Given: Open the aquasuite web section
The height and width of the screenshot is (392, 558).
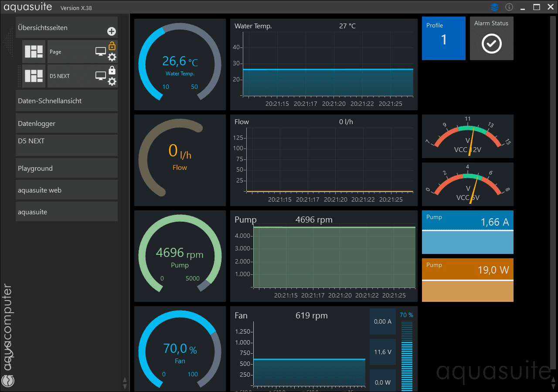Looking at the screenshot, I should (67, 190).
